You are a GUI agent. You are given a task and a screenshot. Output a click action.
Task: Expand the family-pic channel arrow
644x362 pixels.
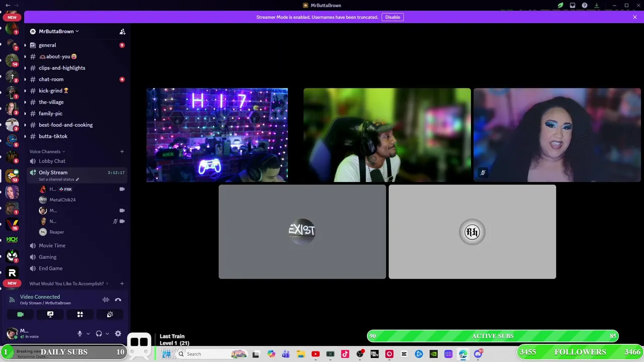(x=25, y=114)
